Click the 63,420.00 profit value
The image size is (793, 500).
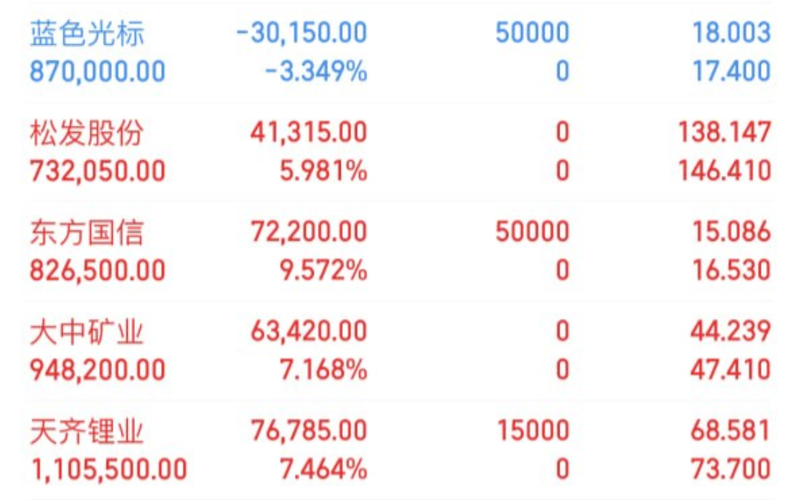(x=309, y=332)
